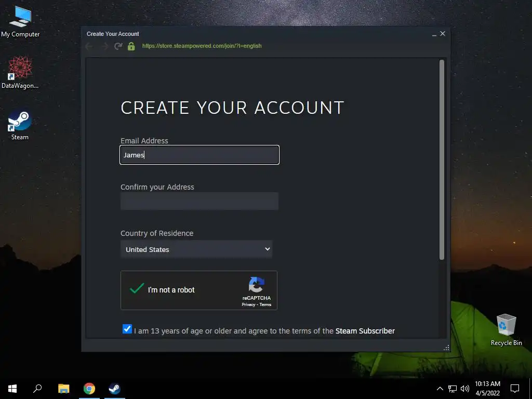Click the Email Address label
The width and height of the screenshot is (532, 399).
(144, 141)
